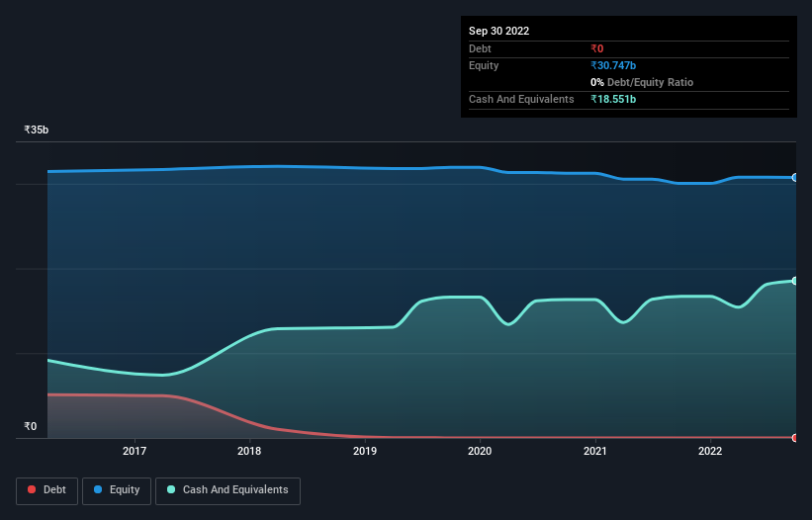Click the ₹18.551b cash value
The image size is (812, 520).
tap(613, 99)
